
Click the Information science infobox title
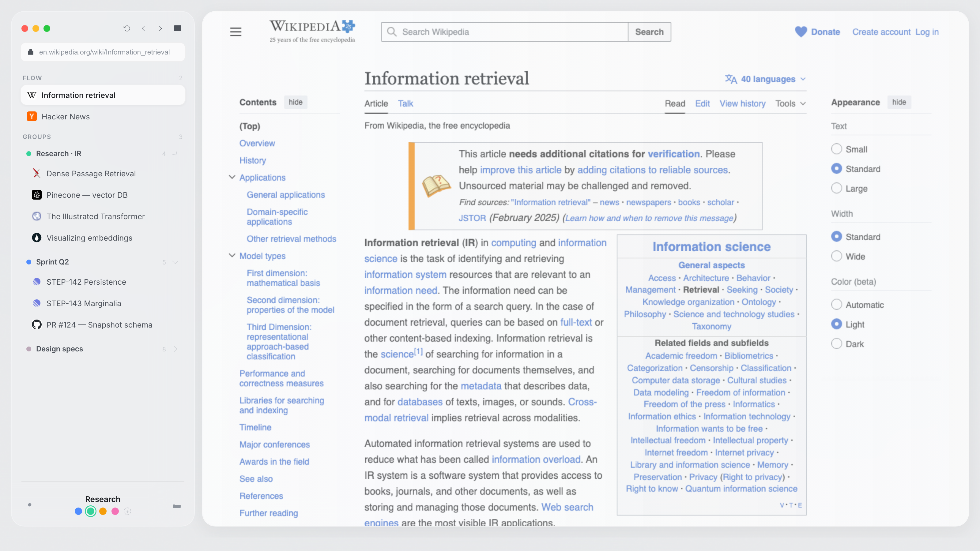(x=711, y=246)
